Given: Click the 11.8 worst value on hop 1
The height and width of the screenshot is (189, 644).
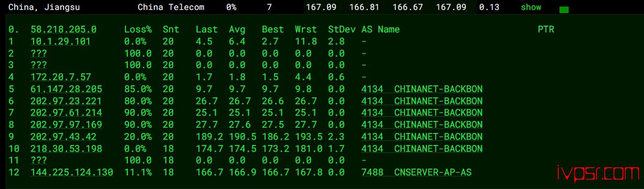Looking at the screenshot, I should coord(306,41).
